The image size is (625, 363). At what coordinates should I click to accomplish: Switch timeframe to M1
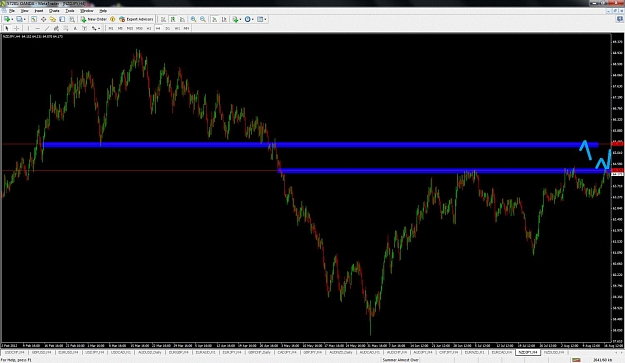tap(111, 28)
